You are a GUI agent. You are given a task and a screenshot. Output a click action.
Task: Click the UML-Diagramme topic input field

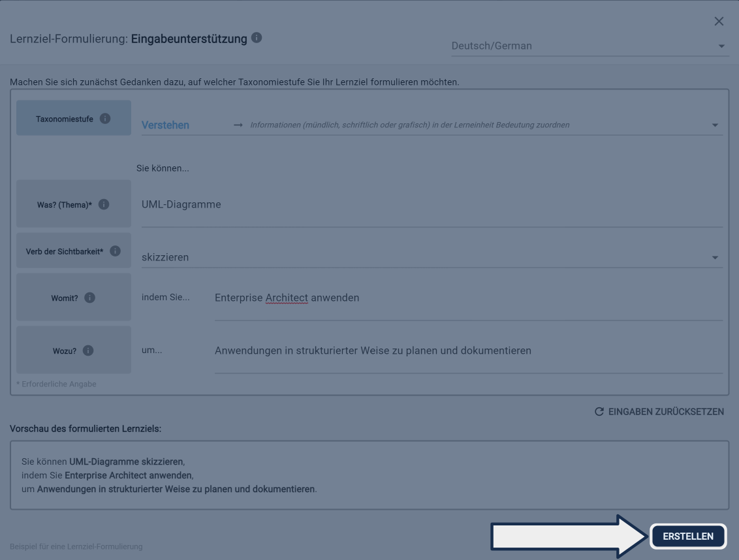click(x=431, y=205)
